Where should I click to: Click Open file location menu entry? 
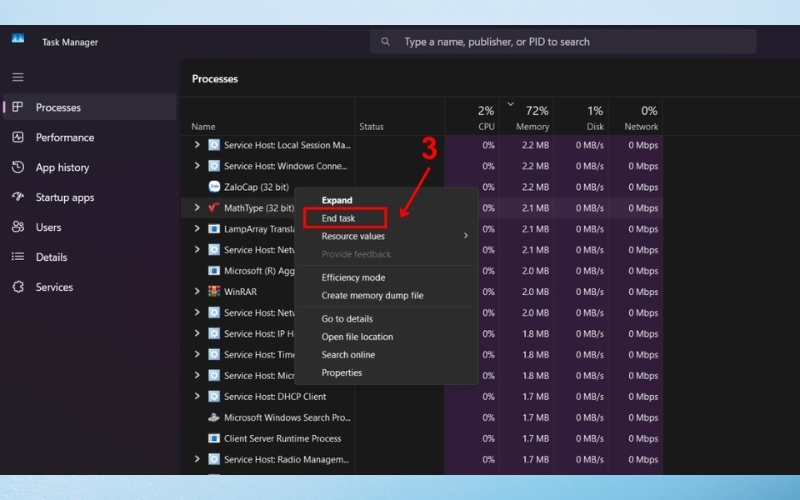pos(357,337)
